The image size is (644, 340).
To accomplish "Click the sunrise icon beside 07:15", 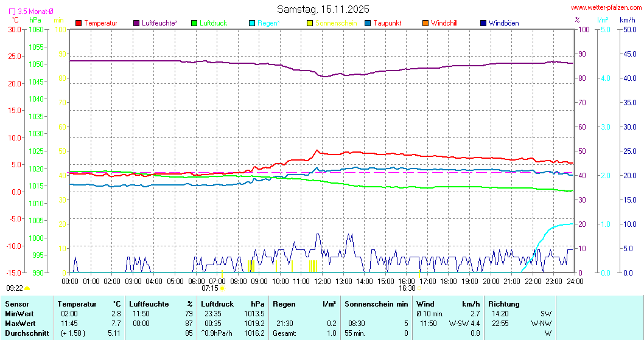I will point(222,288).
